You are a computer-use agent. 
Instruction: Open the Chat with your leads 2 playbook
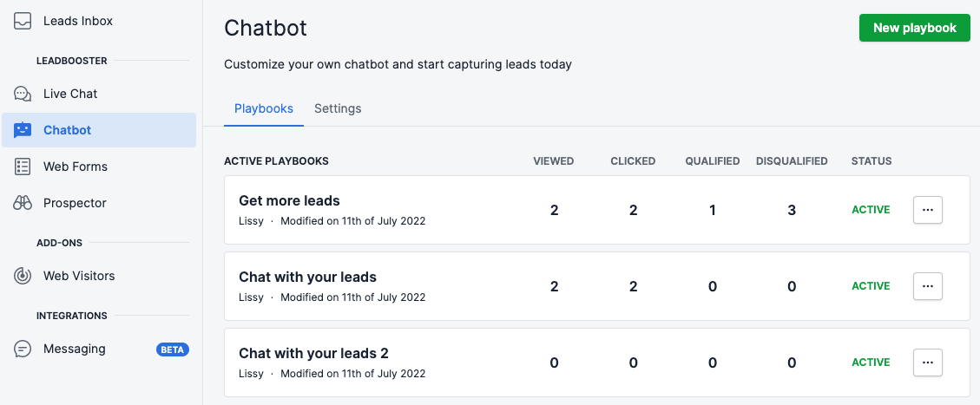click(x=313, y=353)
